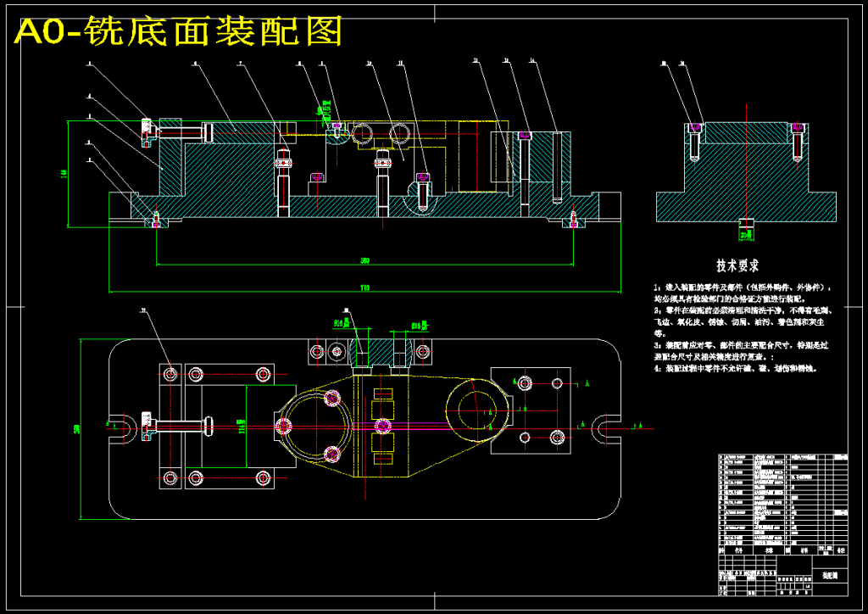This screenshot has height=614, width=868.
Task: Click the 710 overall length dimension
Action: click(365, 288)
